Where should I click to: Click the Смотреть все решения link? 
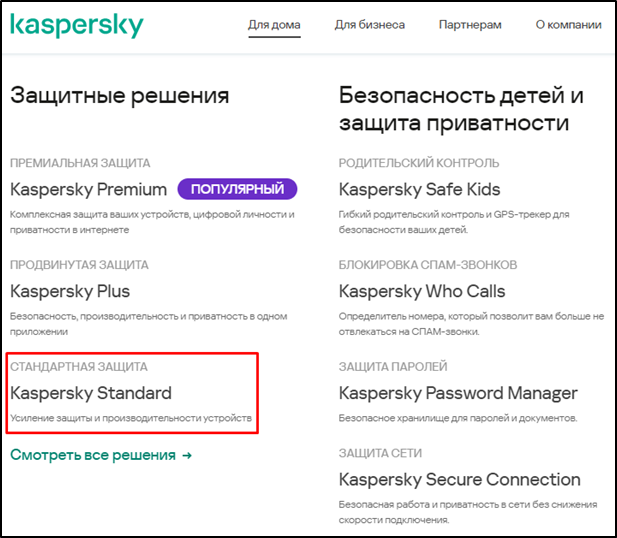click(90, 455)
